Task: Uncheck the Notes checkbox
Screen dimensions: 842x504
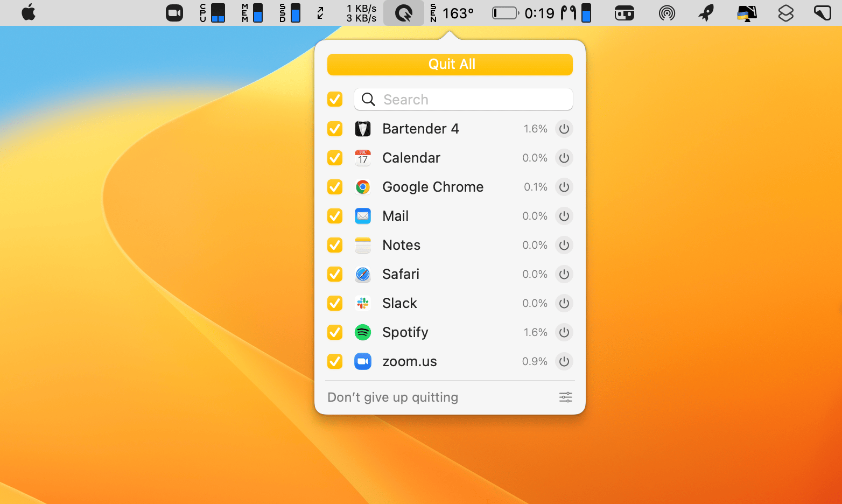Action: [x=335, y=245]
